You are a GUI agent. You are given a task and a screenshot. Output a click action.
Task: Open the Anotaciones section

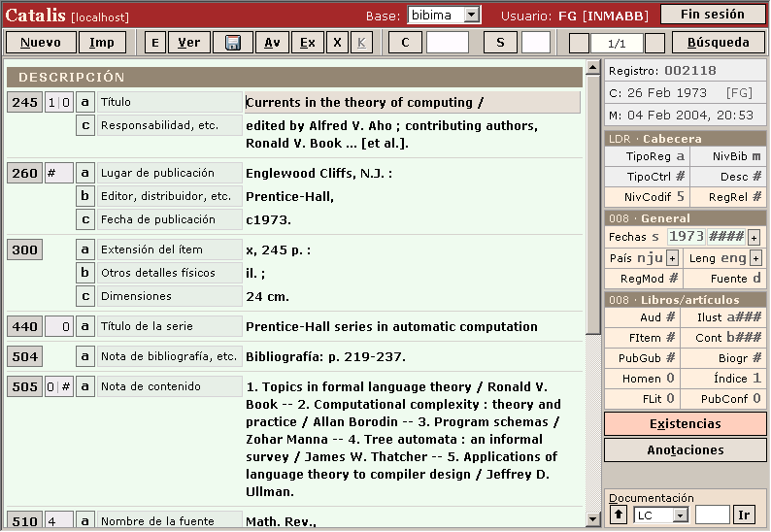[x=685, y=450]
